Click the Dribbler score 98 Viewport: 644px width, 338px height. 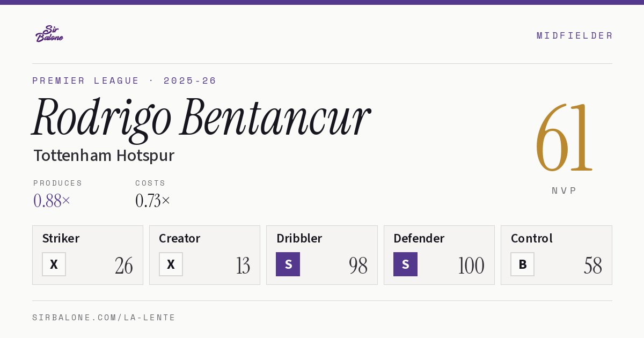pos(358,266)
